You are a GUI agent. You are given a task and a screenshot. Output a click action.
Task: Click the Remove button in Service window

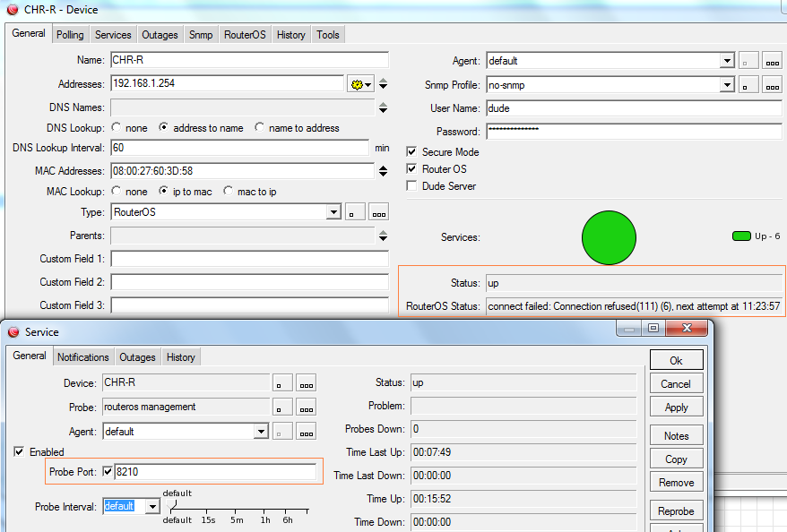(x=676, y=483)
